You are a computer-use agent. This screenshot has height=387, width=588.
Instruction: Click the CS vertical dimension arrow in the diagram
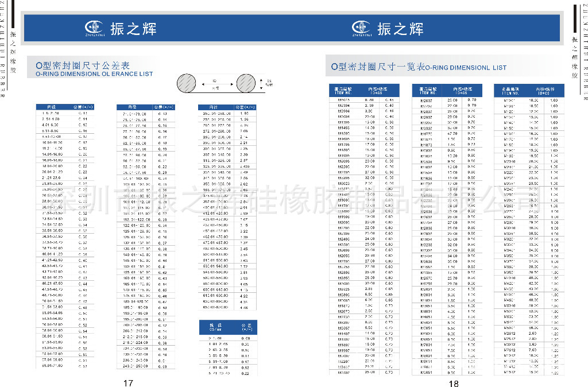click(x=264, y=82)
